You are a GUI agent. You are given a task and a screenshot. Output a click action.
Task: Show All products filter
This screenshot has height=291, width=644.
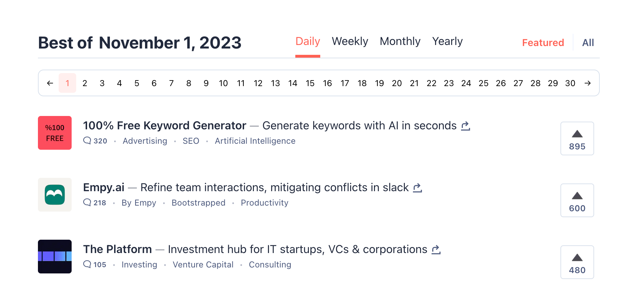[588, 43]
